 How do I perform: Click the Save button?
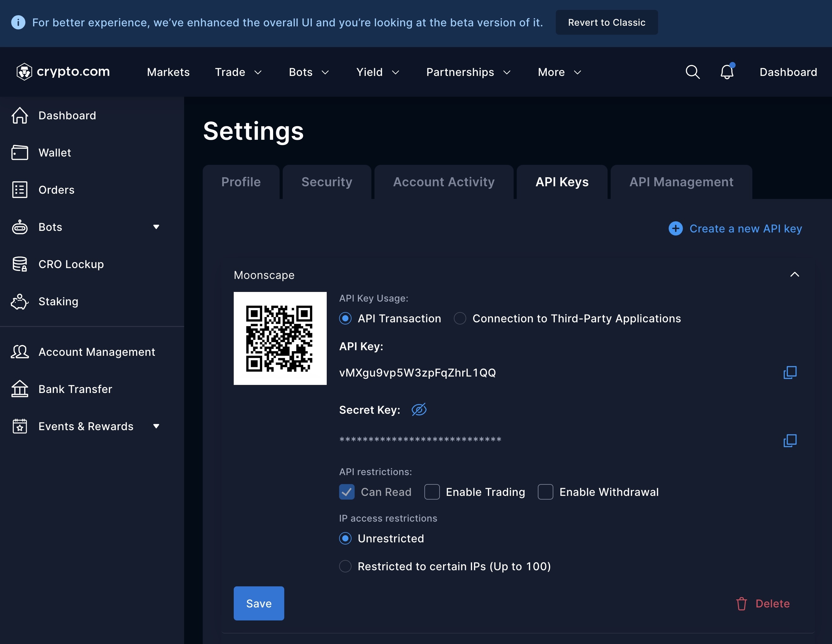(x=259, y=604)
